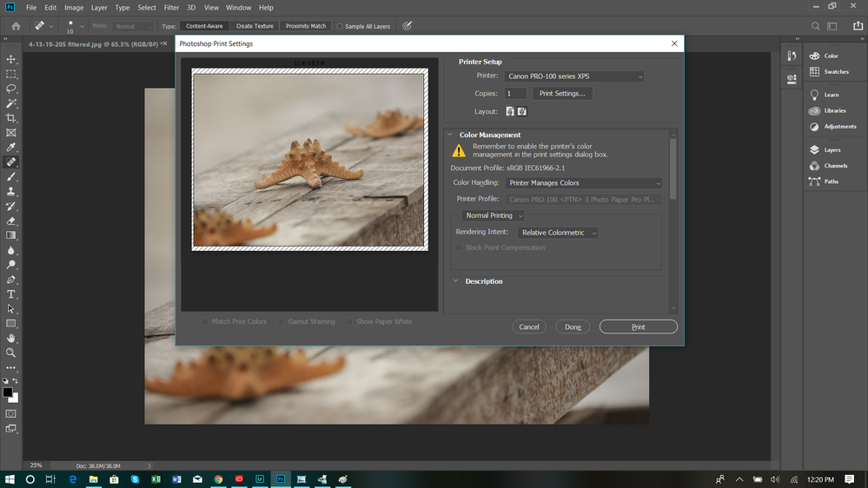Toggle the Match Print Colors checkbox
The width and height of the screenshot is (868, 488).
tap(205, 322)
